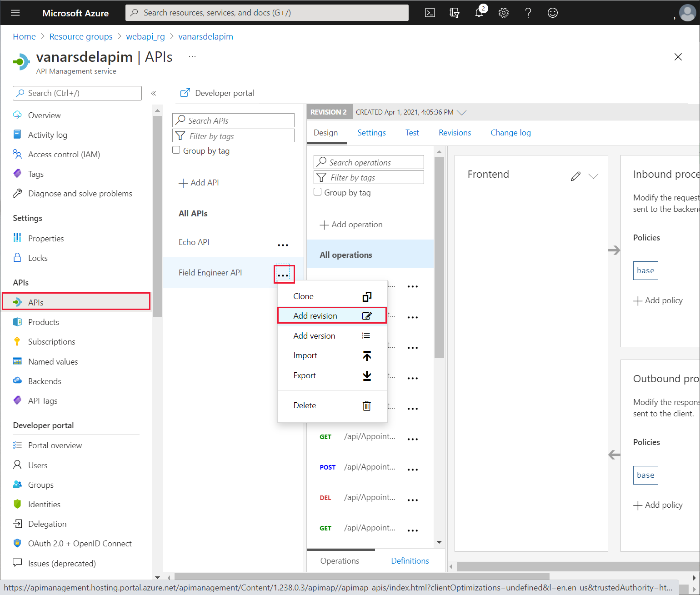This screenshot has height=595, width=700.
Task: Toggle the Group by tag checkbox for APIs
Action: pyautogui.click(x=176, y=150)
